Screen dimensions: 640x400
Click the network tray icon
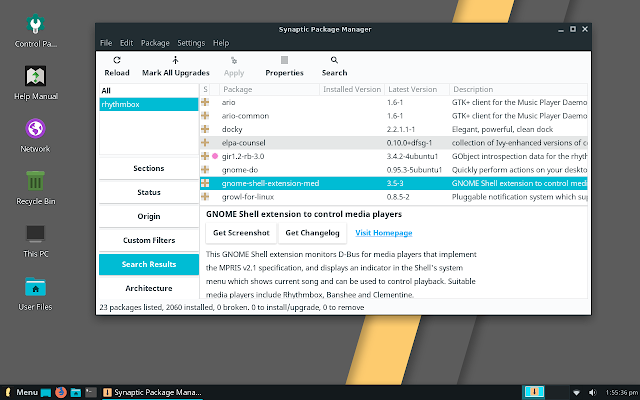click(576, 393)
